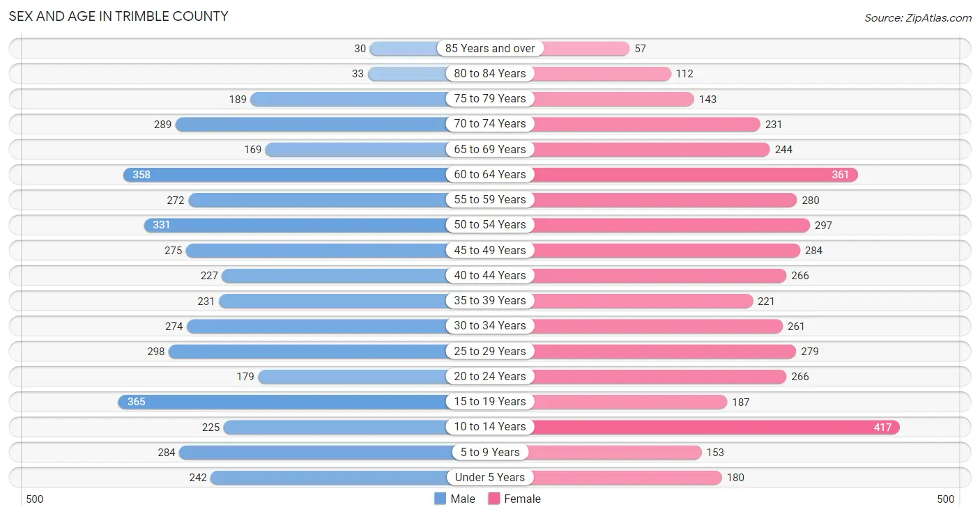Click the male bar valued 289
The height and width of the screenshot is (516, 980).
[x=312, y=124]
